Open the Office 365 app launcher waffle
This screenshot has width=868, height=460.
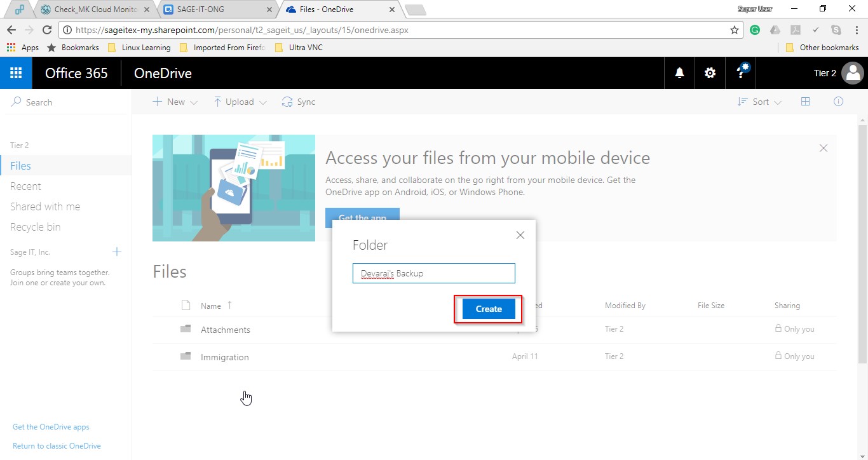16,73
